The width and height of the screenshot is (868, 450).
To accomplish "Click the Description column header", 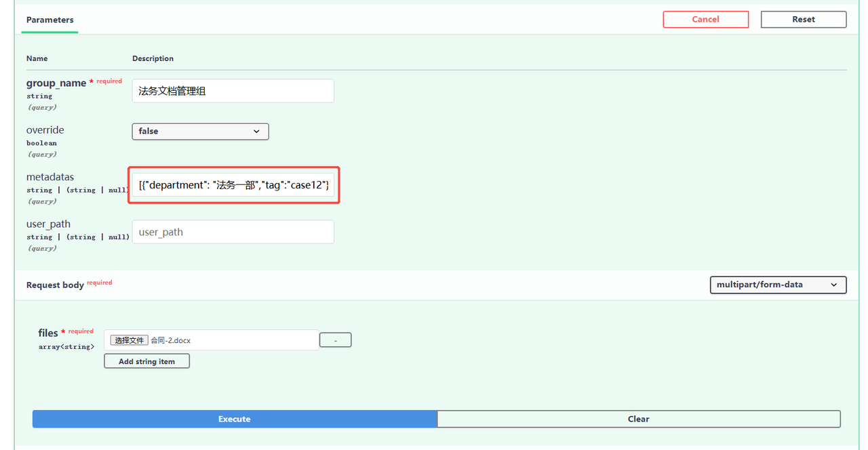I will point(153,59).
